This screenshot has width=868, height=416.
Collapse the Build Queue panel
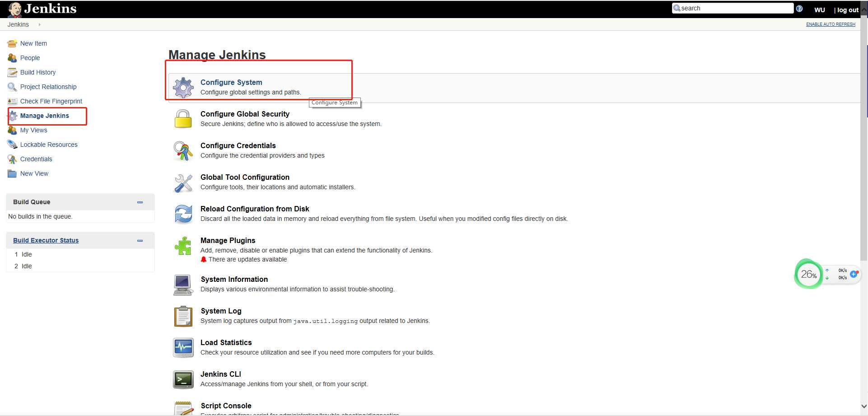[140, 202]
